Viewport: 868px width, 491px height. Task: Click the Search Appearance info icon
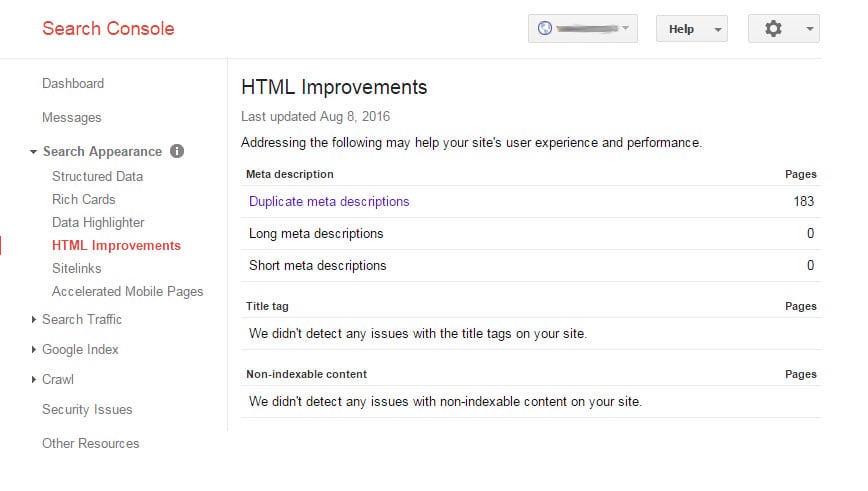[x=177, y=151]
